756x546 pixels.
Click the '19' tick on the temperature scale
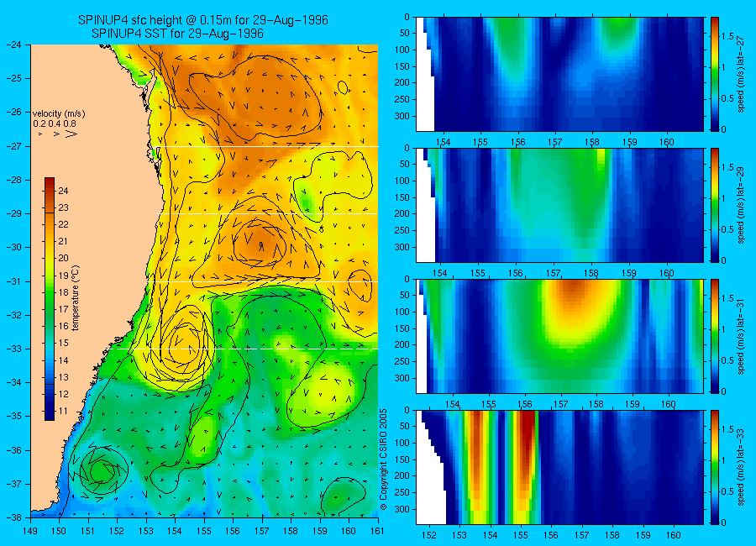(63, 276)
